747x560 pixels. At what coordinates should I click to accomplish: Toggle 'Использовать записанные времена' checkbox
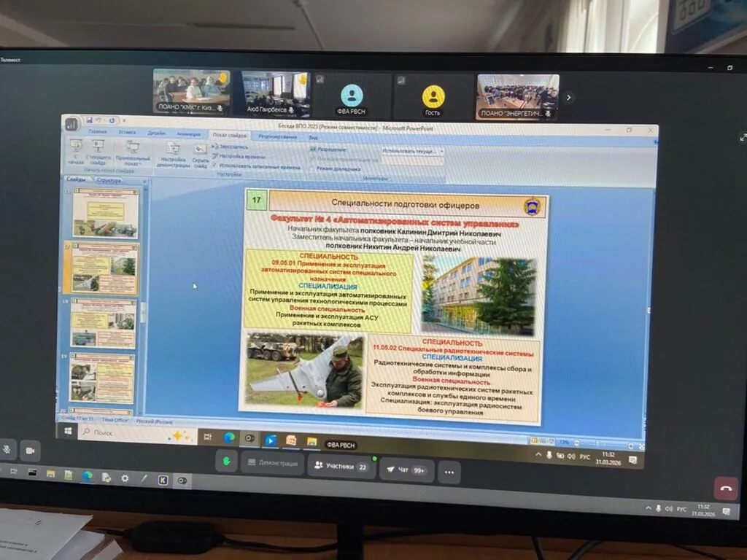point(214,166)
